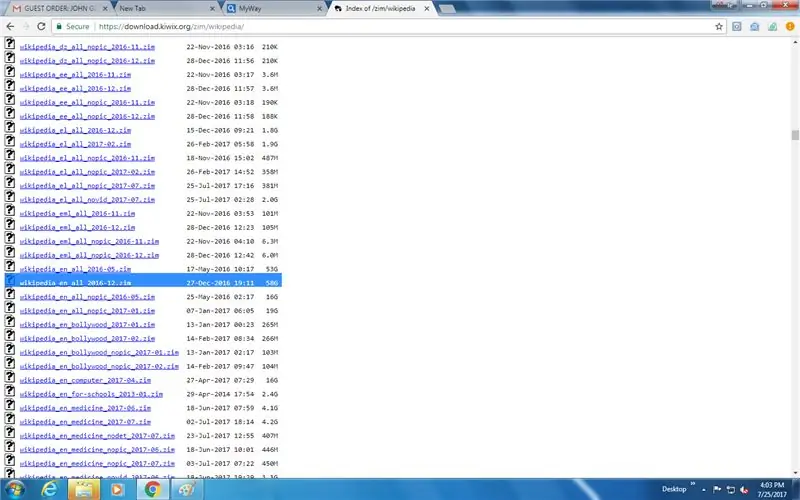
Task: Download wikipedia_en_all_2016-12.zim
Action: (x=76, y=283)
